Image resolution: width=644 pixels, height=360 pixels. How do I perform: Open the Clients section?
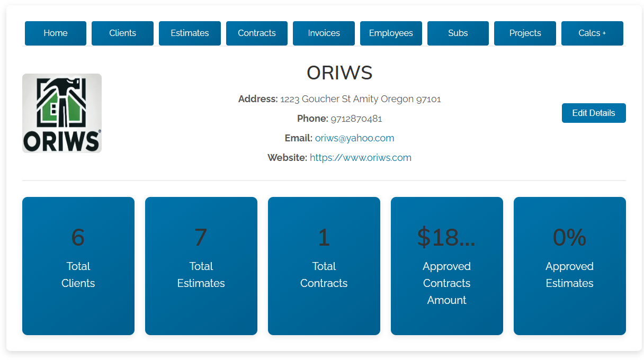pyautogui.click(x=122, y=33)
